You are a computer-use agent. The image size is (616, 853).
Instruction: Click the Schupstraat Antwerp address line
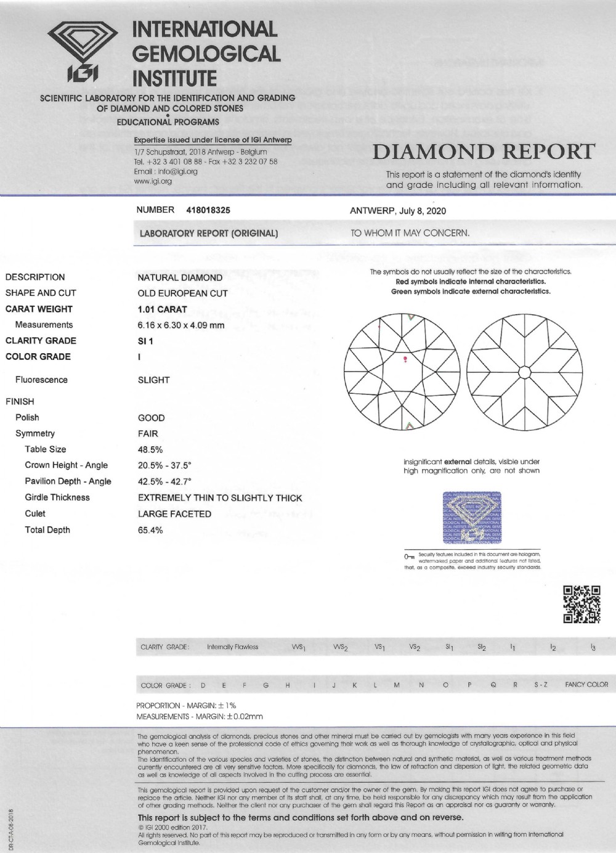click(200, 152)
